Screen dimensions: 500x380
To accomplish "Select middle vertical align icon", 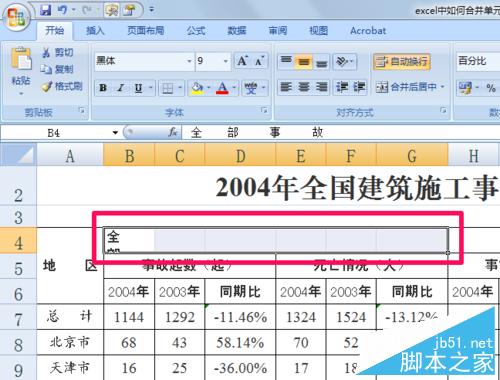I will [x=304, y=61].
